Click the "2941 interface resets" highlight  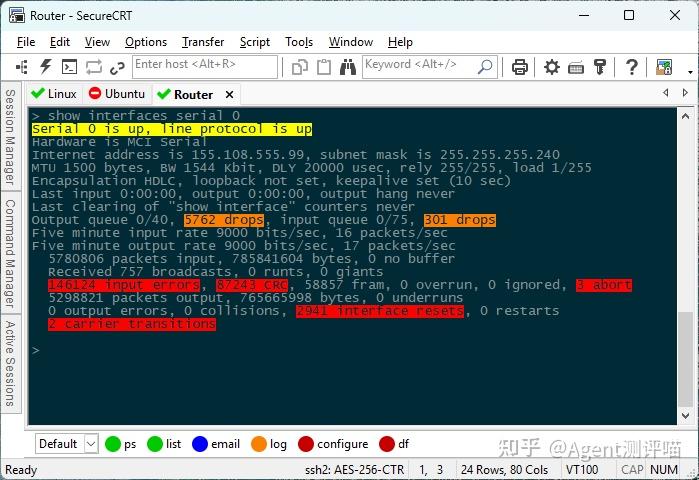click(380, 311)
